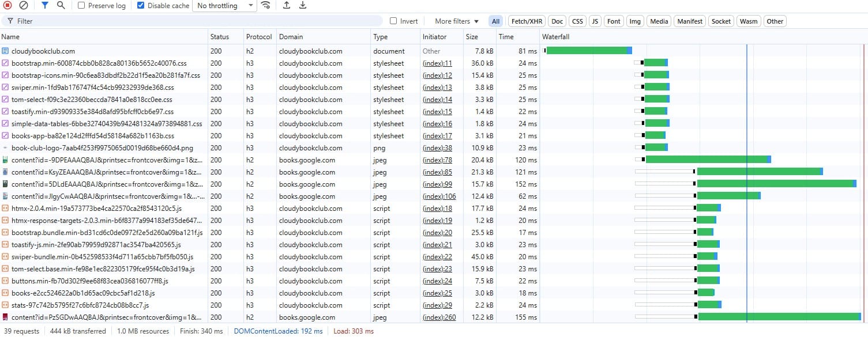Open initiator link (index):260
The image size is (868, 337).
pyautogui.click(x=439, y=317)
